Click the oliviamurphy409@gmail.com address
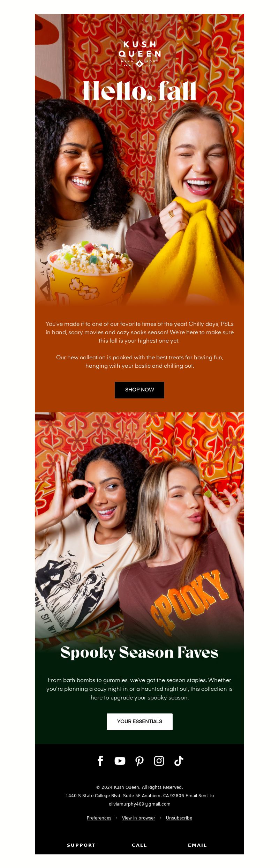This screenshot has height=868, width=279. 139,804
